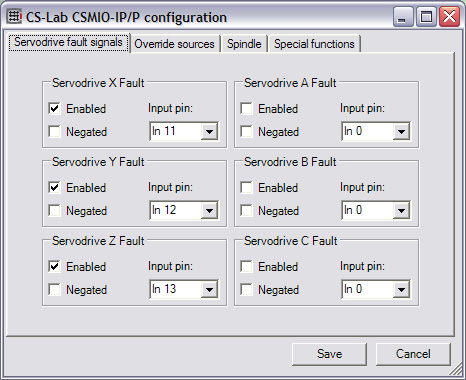The width and height of the screenshot is (466, 380).
Task: Close the CSMIO-IP/P configuration window
Action: (449, 17)
